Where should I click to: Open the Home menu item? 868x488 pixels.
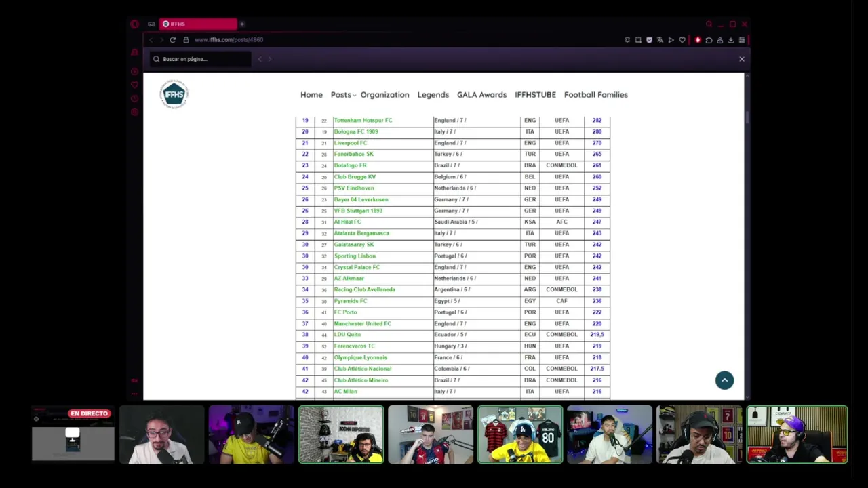pyautogui.click(x=311, y=95)
